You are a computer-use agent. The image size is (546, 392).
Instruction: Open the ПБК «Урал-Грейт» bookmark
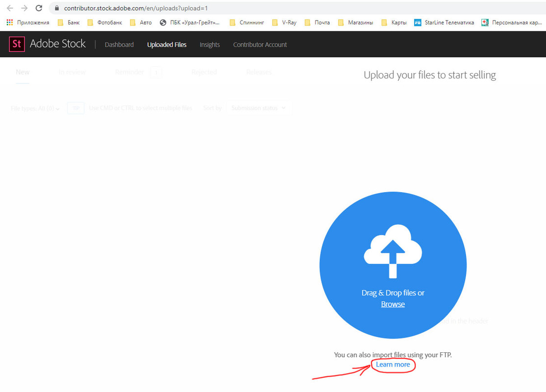[190, 23]
